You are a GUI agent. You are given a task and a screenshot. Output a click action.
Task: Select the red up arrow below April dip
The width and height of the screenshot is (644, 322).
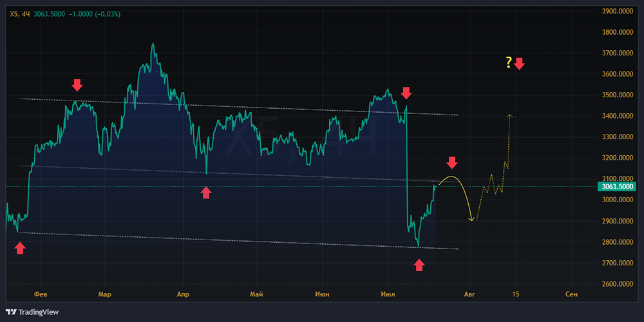click(x=206, y=193)
